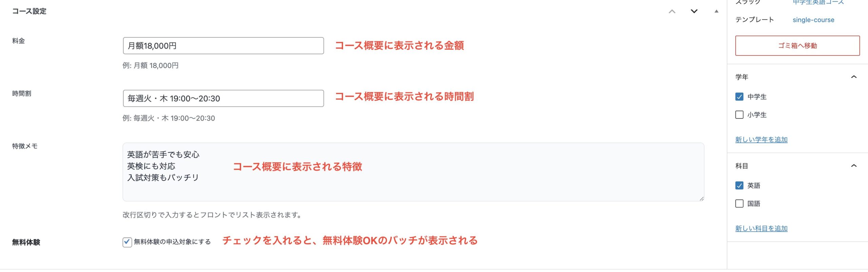Click the 時間割 input field
Image resolution: width=868 pixels, height=272 pixels.
[223, 98]
